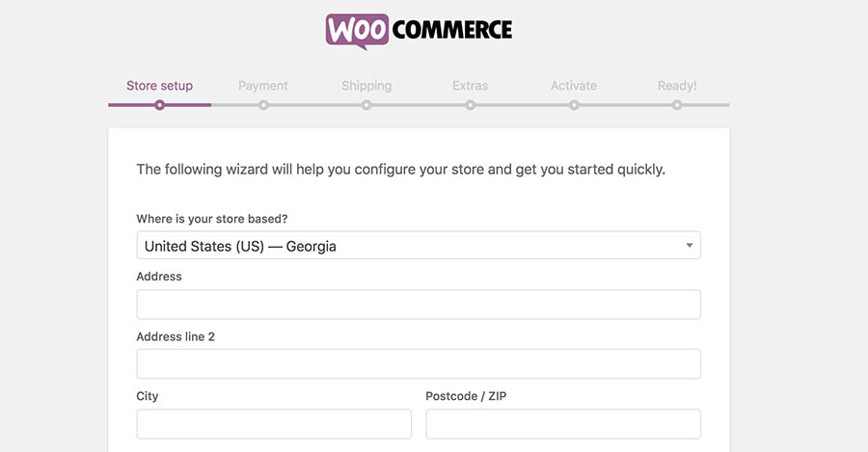Screen dimensions: 868x452
Task: Click the Payment step circle marker
Action: [263, 105]
